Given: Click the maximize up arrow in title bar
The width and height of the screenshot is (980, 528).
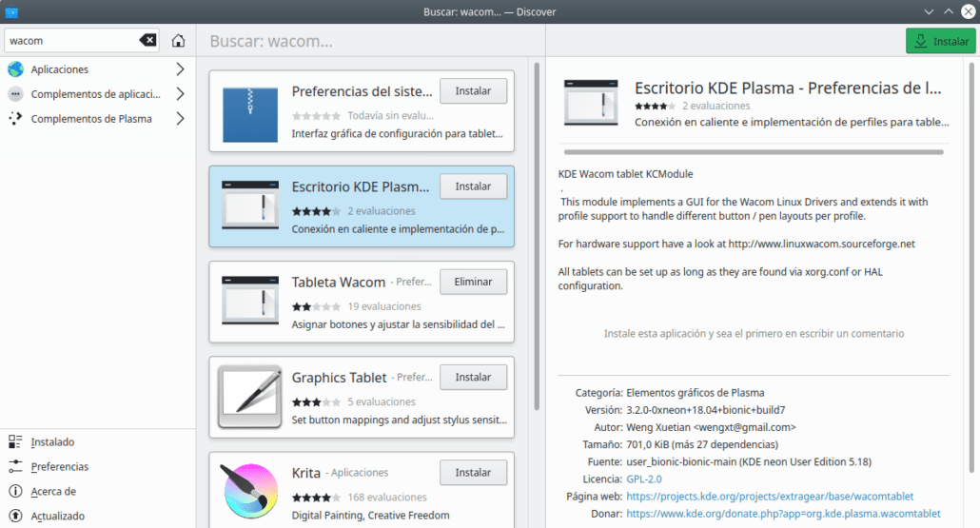Looking at the screenshot, I should click(x=949, y=11).
